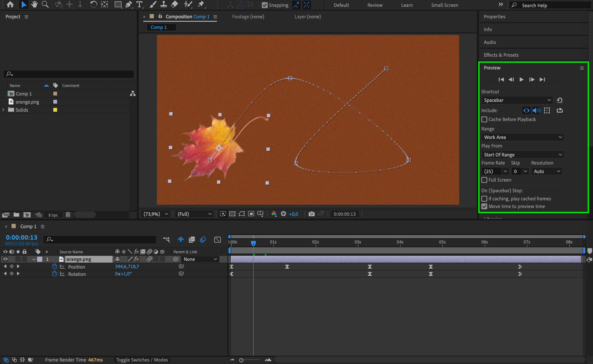The height and width of the screenshot is (364, 593).
Task: Open the magnification (73,9%) dropdown
Action: click(x=156, y=214)
